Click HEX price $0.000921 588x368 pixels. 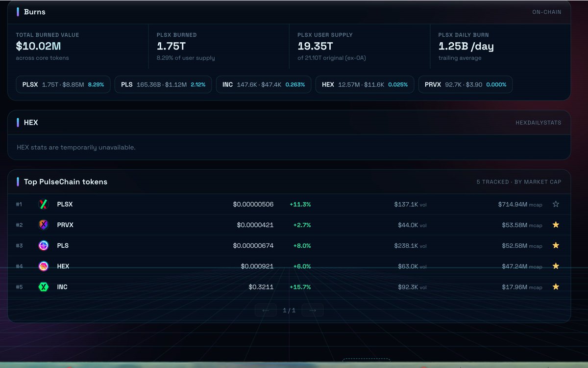pyautogui.click(x=257, y=266)
